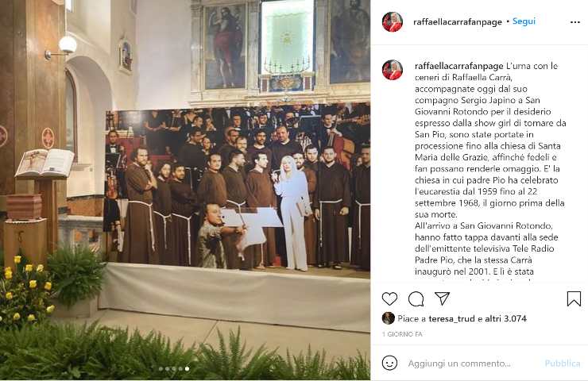Click the avatar beside the caption
Image resolution: width=588 pixels, height=381 pixels.
(393, 70)
